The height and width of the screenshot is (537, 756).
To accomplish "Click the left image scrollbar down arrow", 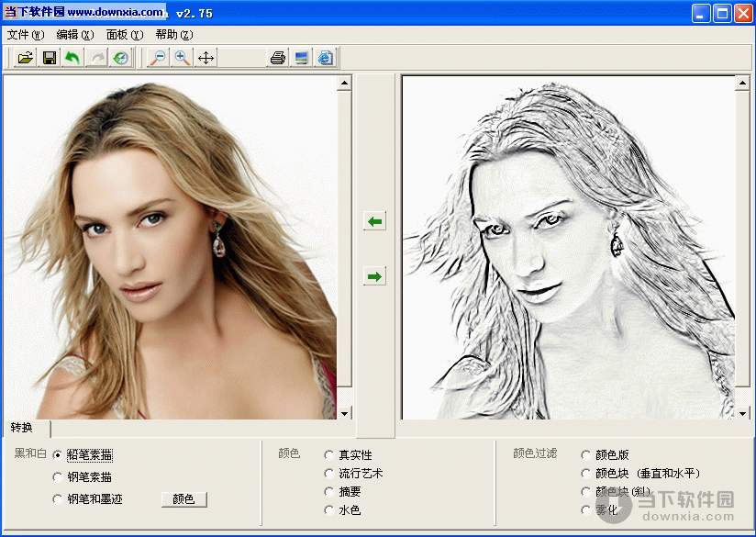I will [345, 413].
